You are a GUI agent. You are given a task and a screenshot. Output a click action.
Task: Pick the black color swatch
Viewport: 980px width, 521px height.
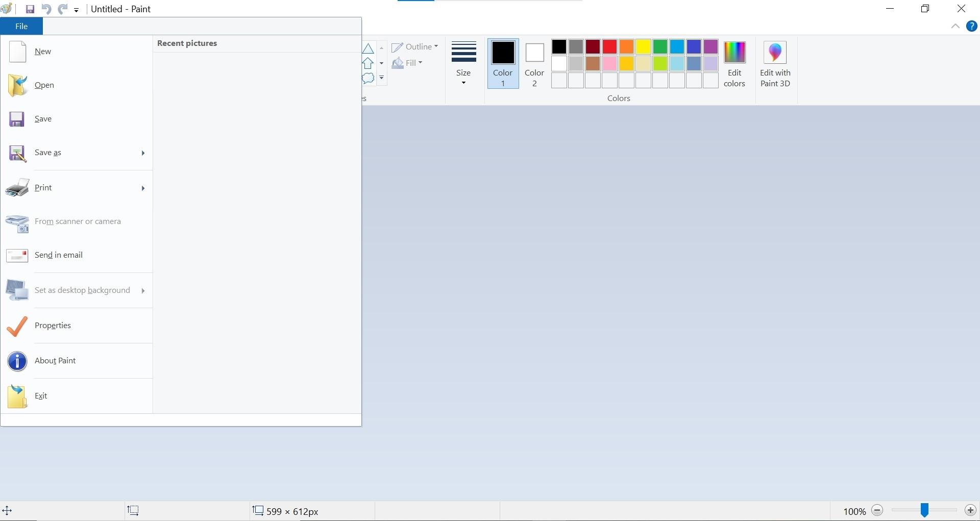[559, 47]
